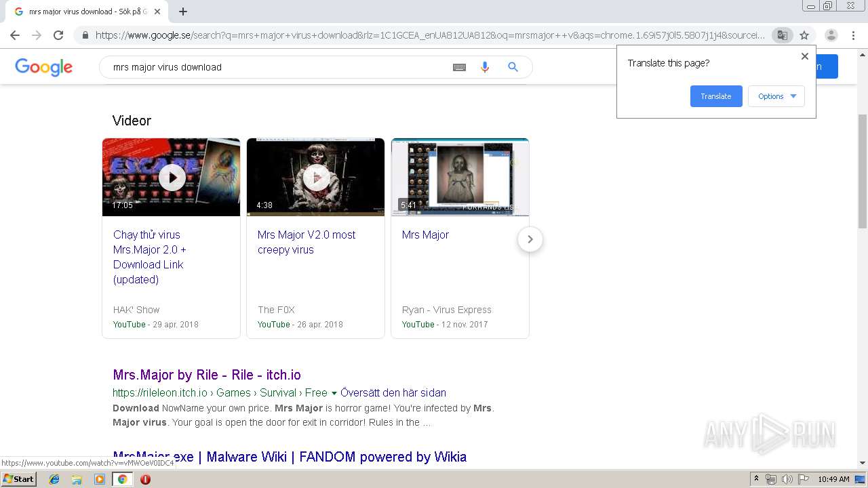Click the volume speaker tray icon
The image size is (868, 488).
(787, 479)
